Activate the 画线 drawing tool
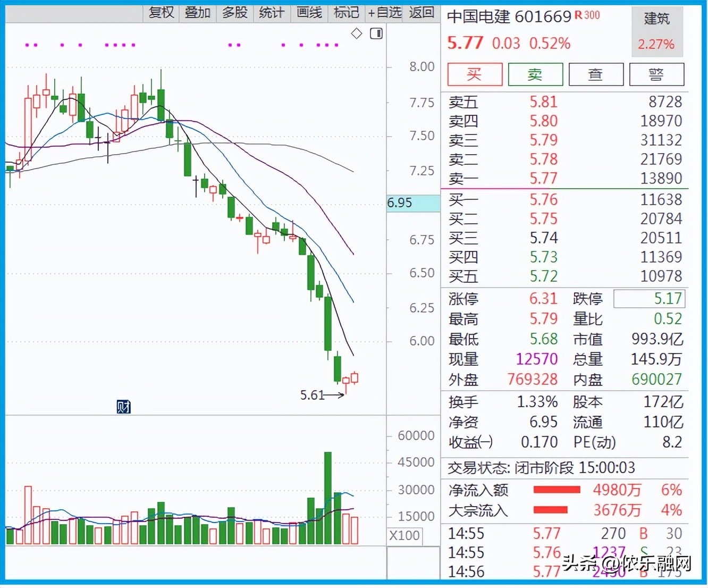The width and height of the screenshot is (708, 588). click(x=309, y=13)
